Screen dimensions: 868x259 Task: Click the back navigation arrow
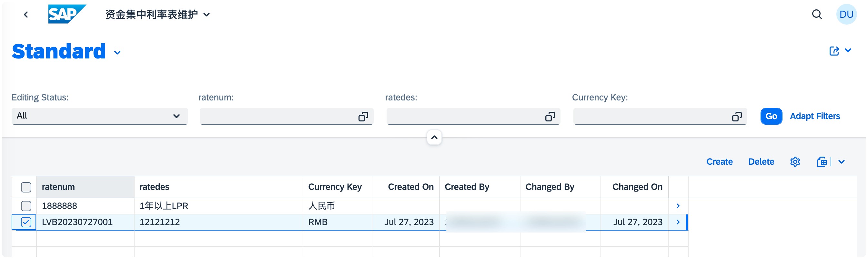pos(26,15)
